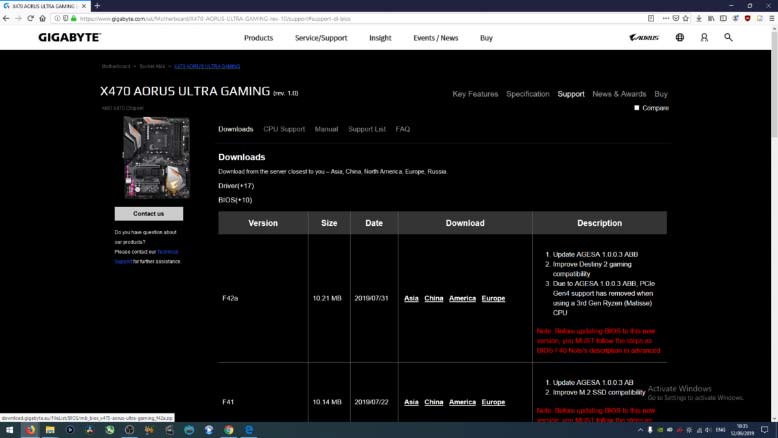Open Windows Start menu
Image resolution: width=778 pixels, height=438 pixels.
point(9,429)
